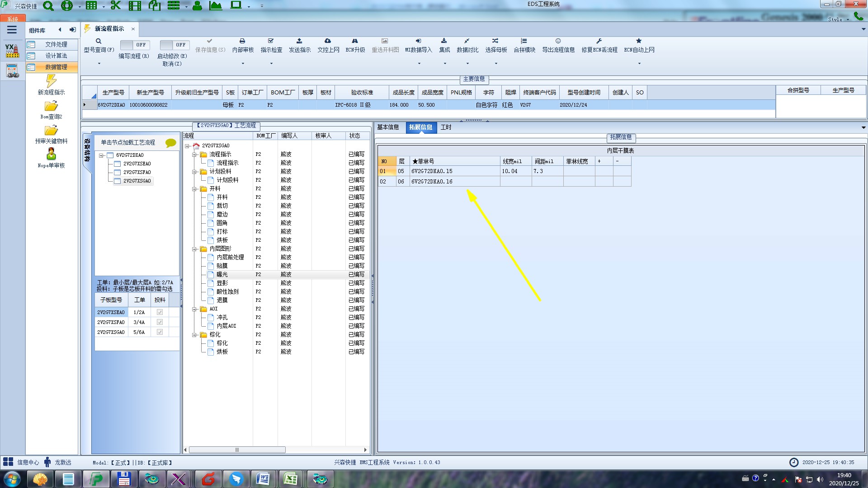Collapse the 6V2G72DXA0 root tree node
Viewport: 868px width, 488px height.
[101, 155]
